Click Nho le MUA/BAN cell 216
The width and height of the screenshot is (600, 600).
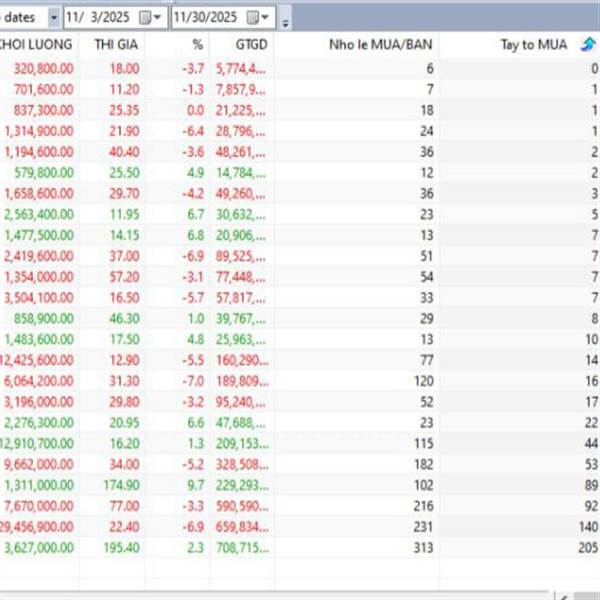pyautogui.click(x=424, y=506)
